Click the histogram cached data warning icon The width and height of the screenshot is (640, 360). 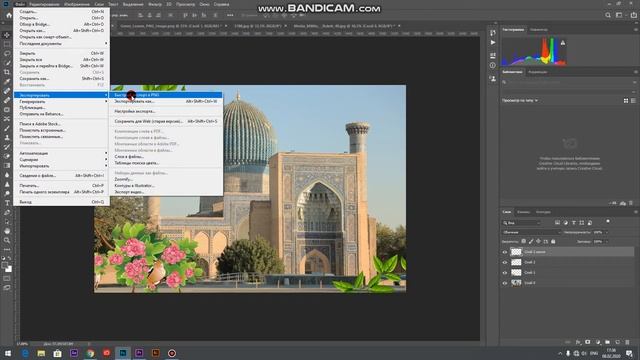point(563,43)
